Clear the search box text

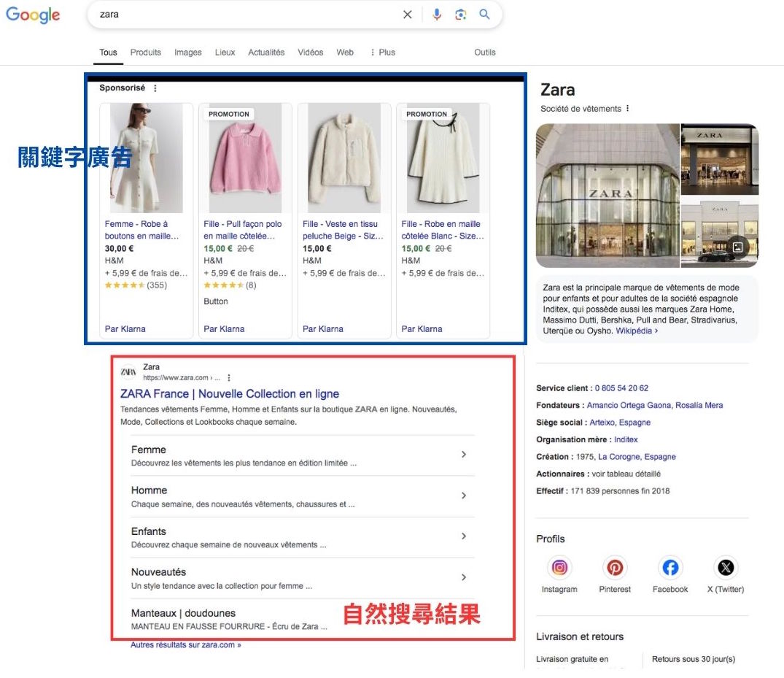click(408, 15)
